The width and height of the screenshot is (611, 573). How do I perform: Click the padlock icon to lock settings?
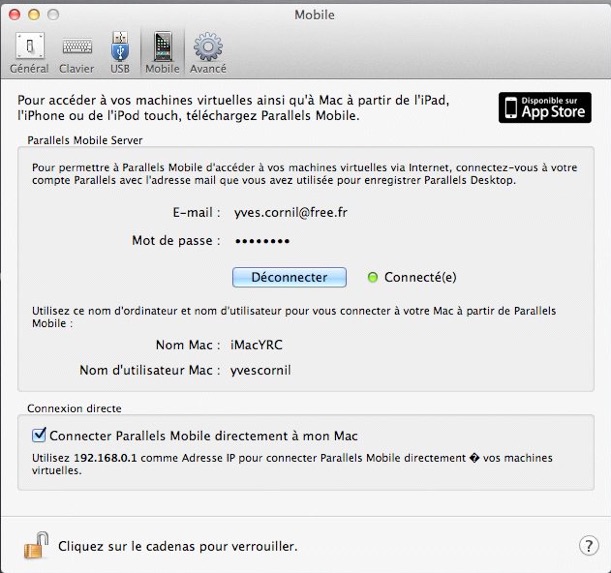tap(36, 545)
